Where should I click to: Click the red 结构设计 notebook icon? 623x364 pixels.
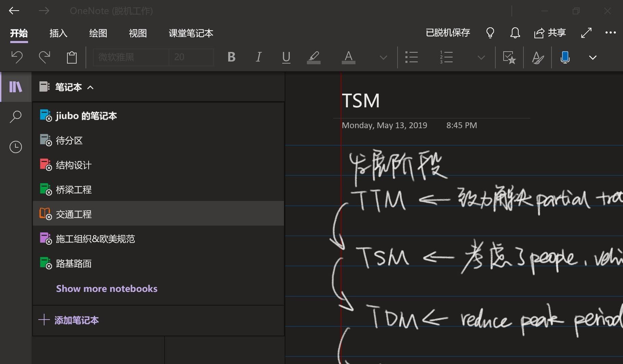(45, 164)
